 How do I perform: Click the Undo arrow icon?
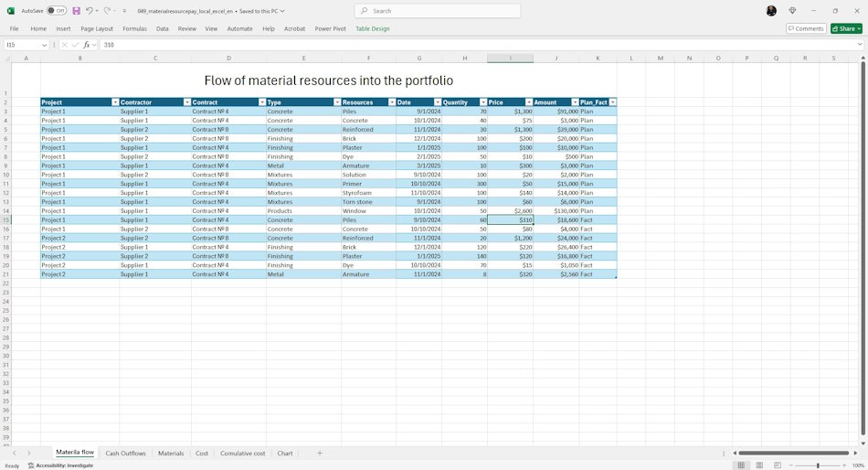click(90, 11)
